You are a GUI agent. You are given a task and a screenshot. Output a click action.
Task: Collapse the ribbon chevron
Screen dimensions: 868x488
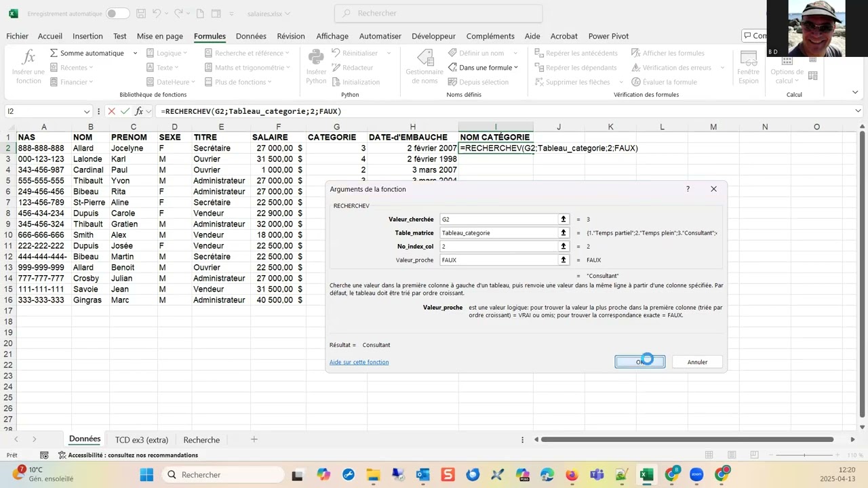[x=855, y=93]
